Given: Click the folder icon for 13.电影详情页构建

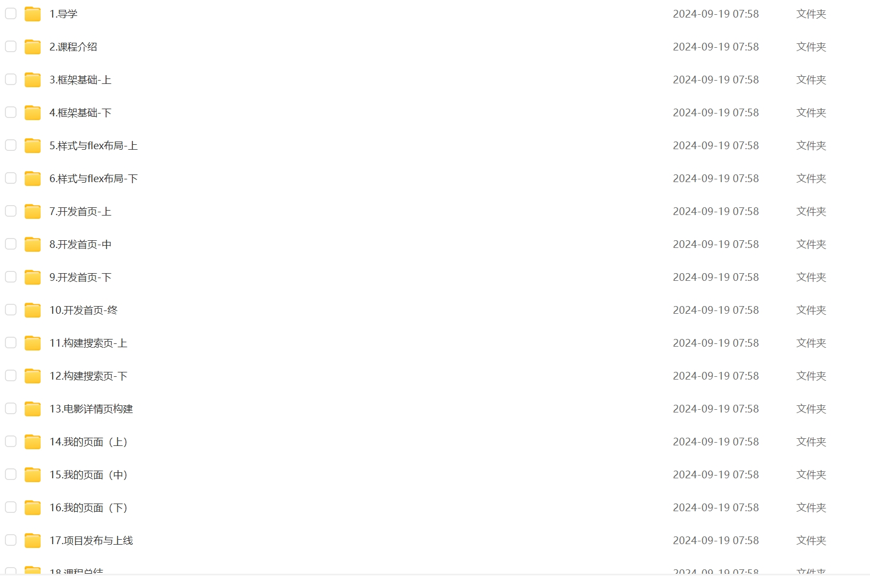Looking at the screenshot, I should point(33,409).
